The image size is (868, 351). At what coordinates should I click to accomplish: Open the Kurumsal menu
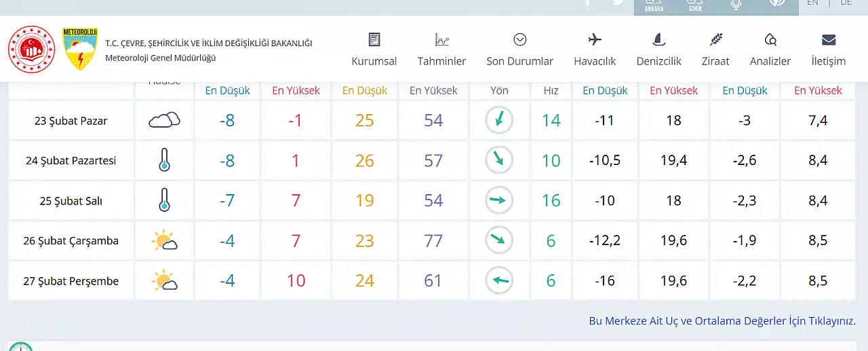click(374, 50)
